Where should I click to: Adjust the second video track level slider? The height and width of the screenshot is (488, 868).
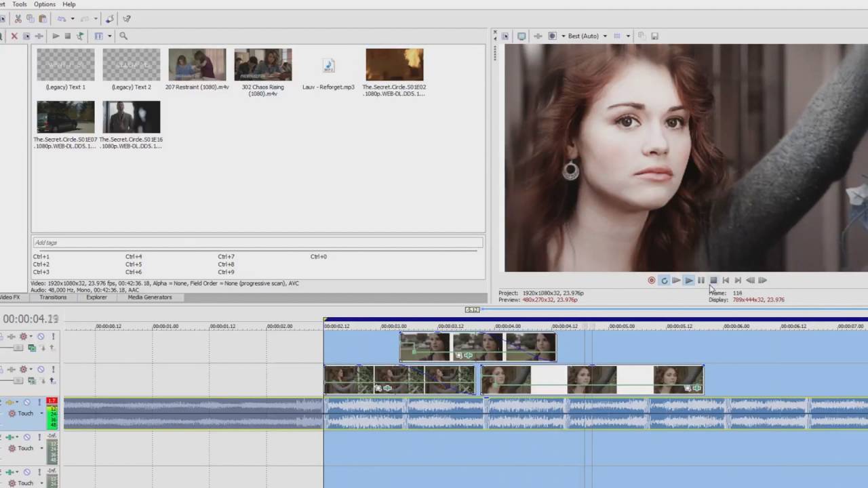18,381
